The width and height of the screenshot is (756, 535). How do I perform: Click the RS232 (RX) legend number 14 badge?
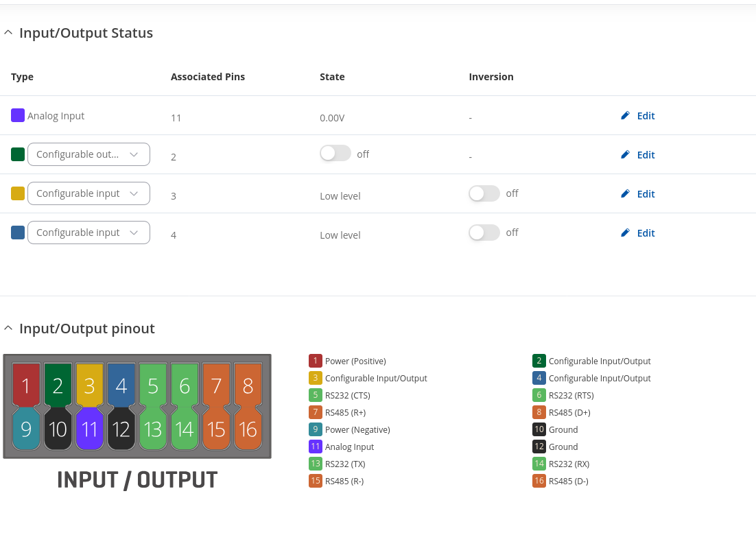539,464
